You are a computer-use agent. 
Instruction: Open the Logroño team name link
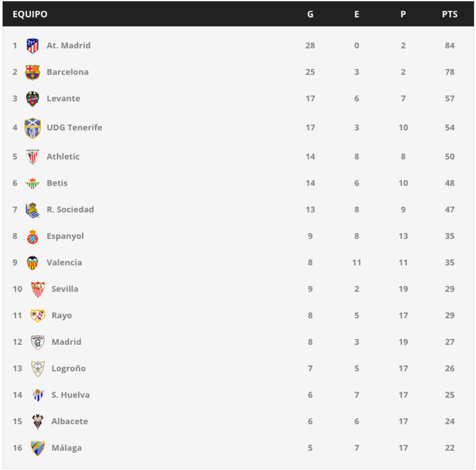69,369
